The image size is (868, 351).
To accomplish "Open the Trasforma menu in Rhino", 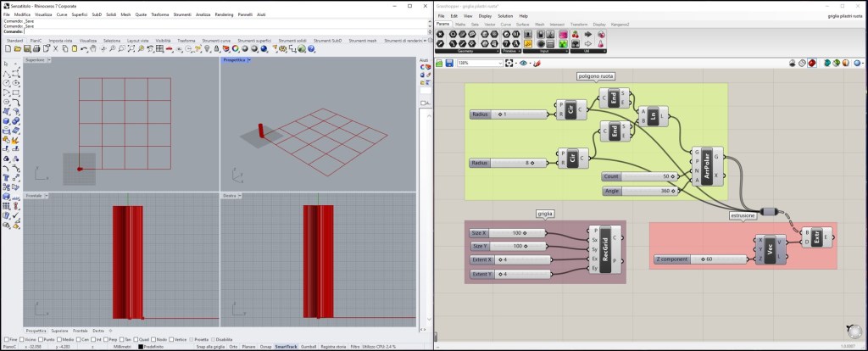I will click(x=159, y=15).
